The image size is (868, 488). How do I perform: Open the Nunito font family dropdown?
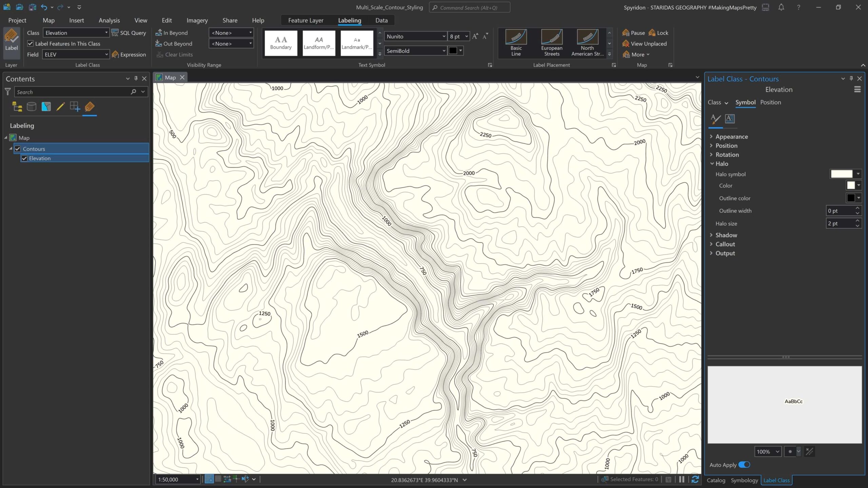click(x=443, y=36)
